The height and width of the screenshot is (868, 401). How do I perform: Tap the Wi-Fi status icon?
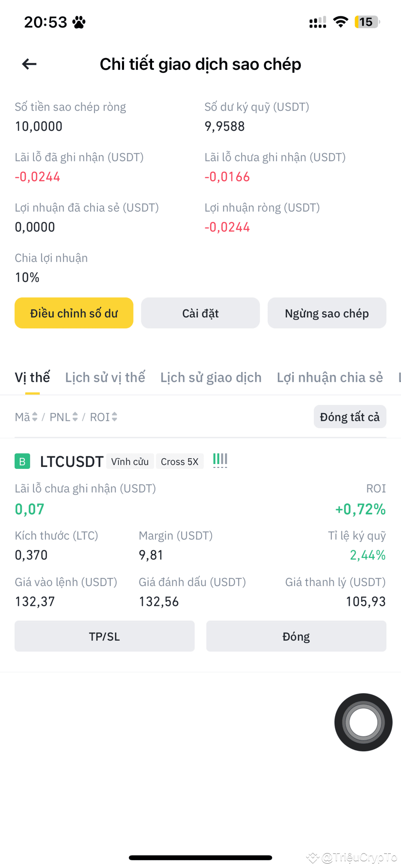[341, 22]
